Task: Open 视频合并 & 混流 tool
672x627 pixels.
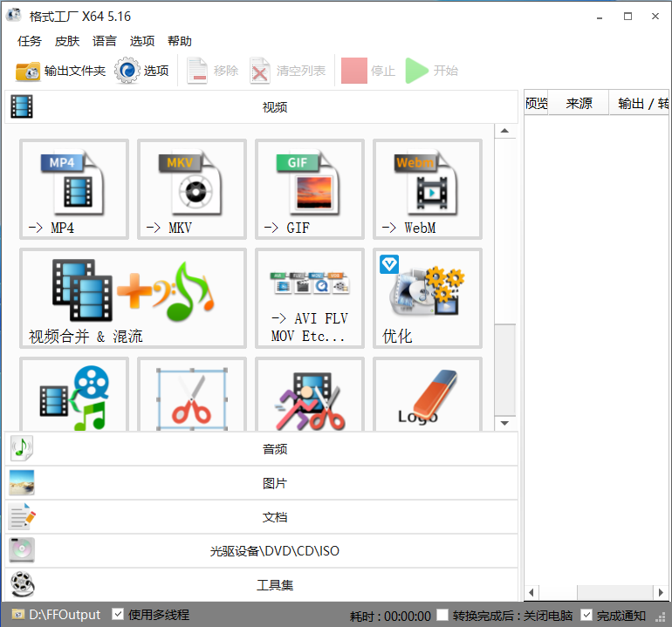Action: coord(133,298)
